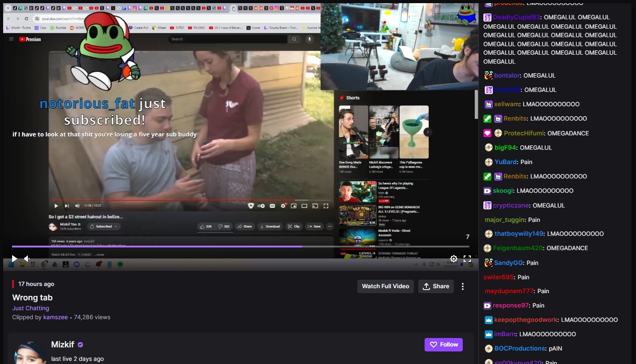Click the YouTube Download button
This screenshot has height=364, width=636.
pos(270,226)
